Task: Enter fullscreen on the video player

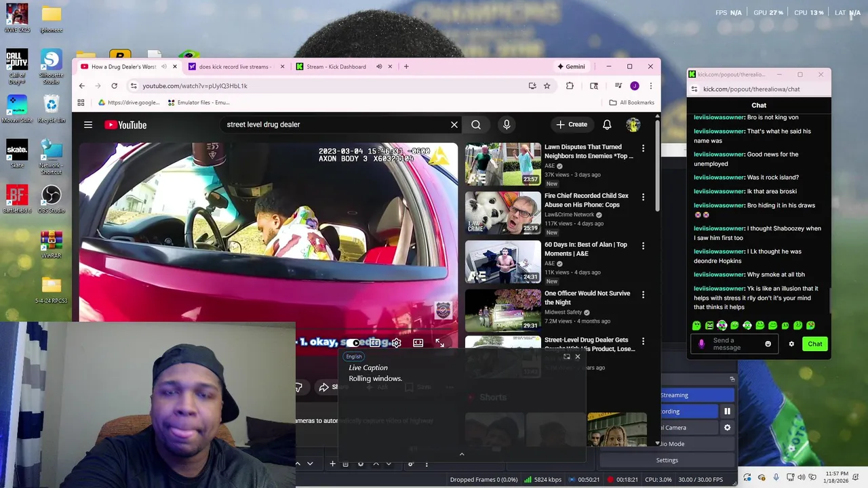Action: tap(439, 343)
